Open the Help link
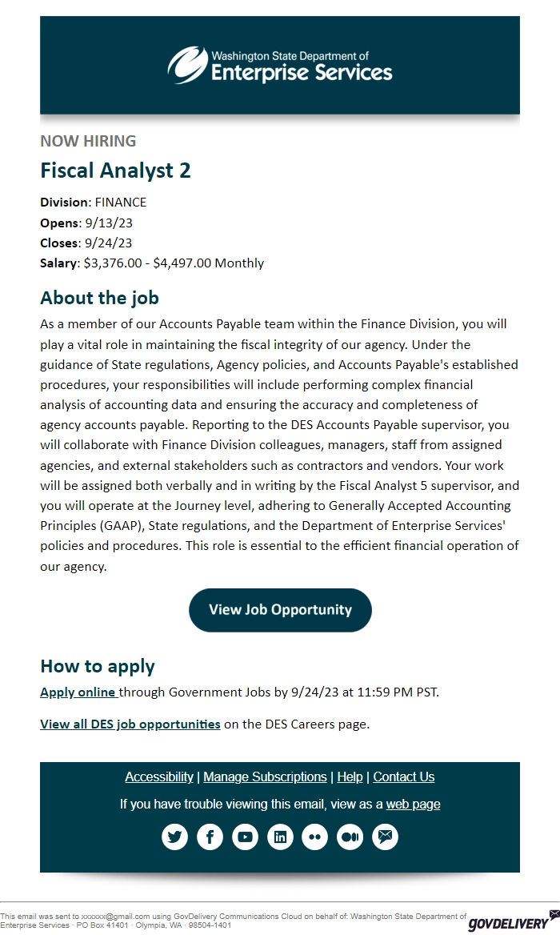Viewport: 560px width, 935px height. point(350,776)
